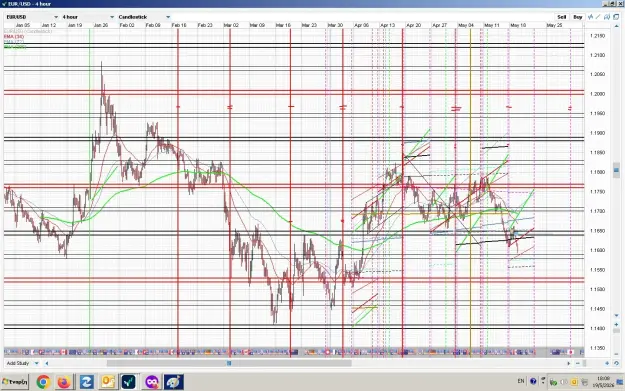Click the horizontal scrollbar right arrow
The width and height of the screenshot is (625, 391).
pos(569,363)
